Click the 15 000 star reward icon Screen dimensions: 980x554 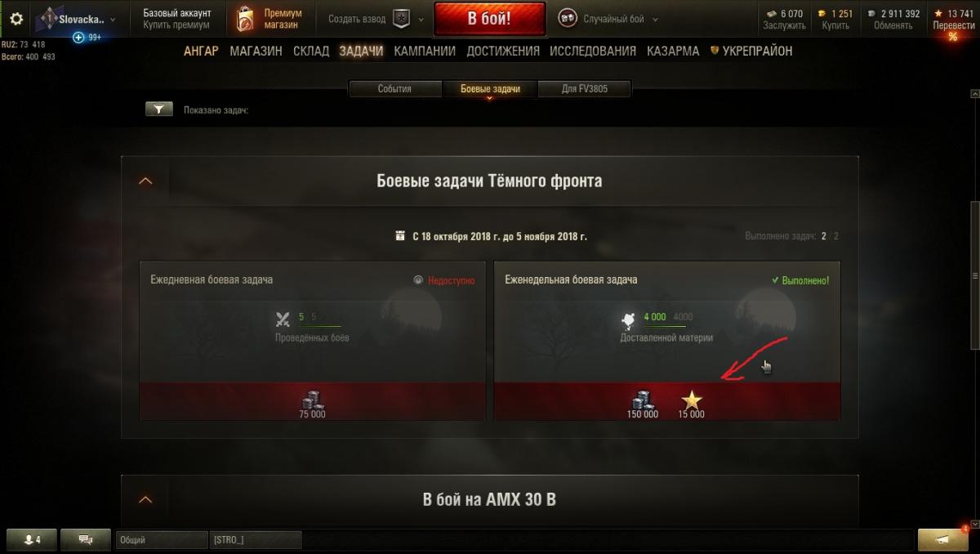[x=692, y=400]
